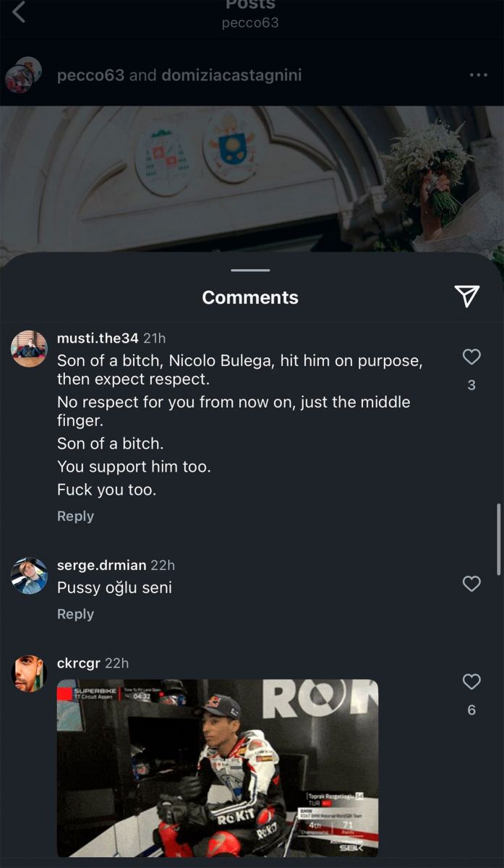
Task: Visit domiziacastagnini's profile from post header
Action: pos(231,75)
